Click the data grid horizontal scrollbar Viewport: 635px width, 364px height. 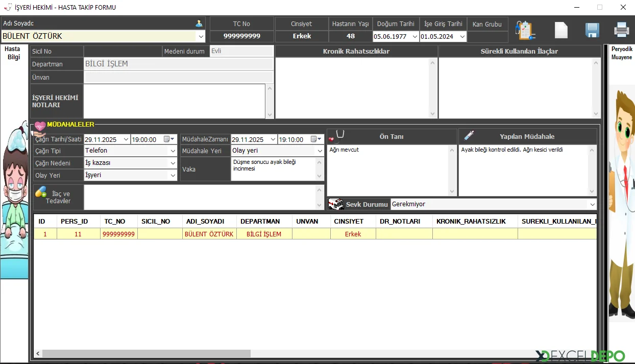(x=146, y=353)
